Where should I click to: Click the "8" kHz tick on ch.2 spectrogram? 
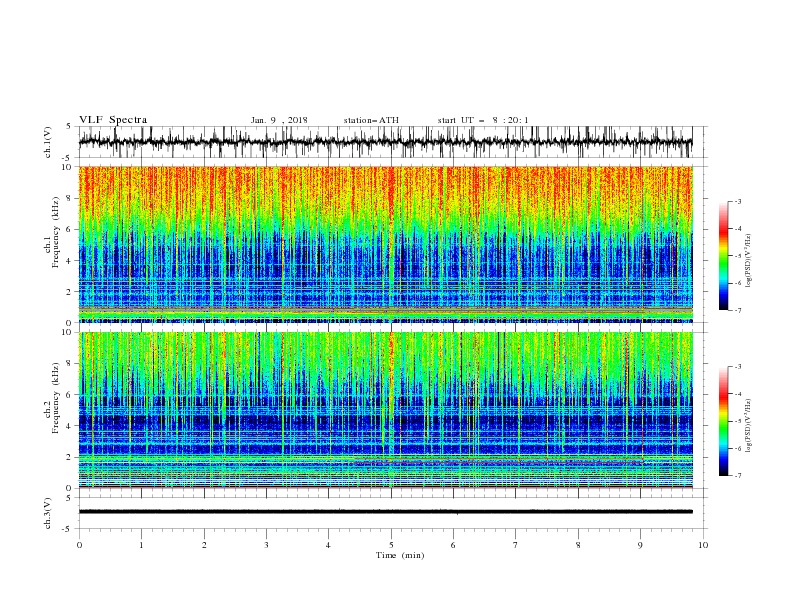(x=70, y=364)
